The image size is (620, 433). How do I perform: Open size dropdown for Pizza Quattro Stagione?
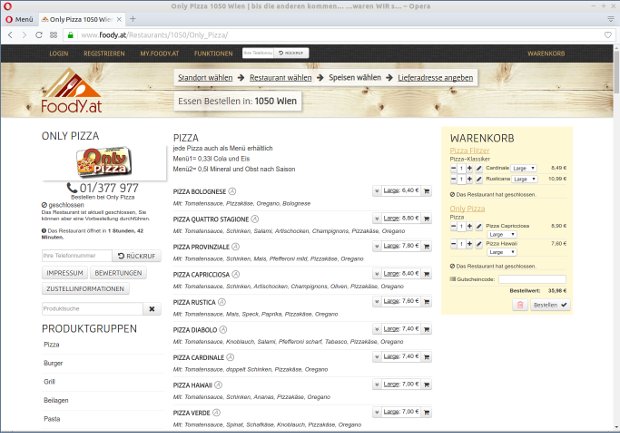click(x=376, y=219)
